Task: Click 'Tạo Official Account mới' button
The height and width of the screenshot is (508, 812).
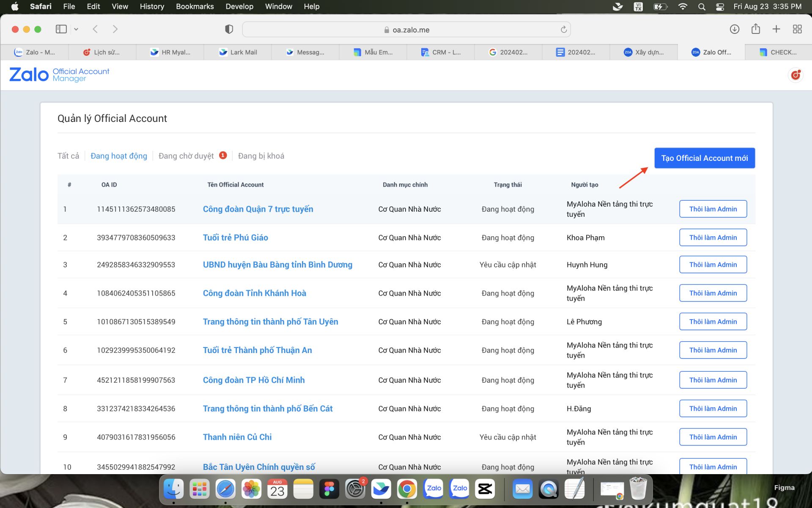Action: click(x=704, y=158)
